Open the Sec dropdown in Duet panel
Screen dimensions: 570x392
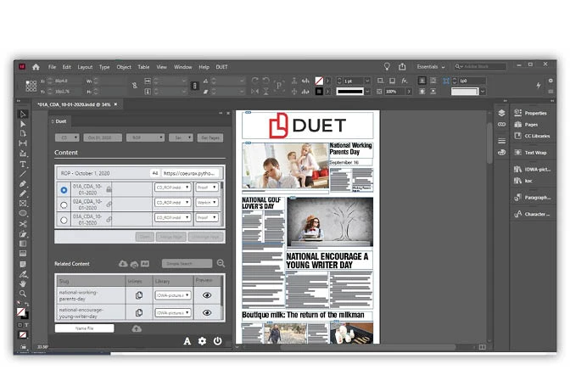click(x=181, y=137)
